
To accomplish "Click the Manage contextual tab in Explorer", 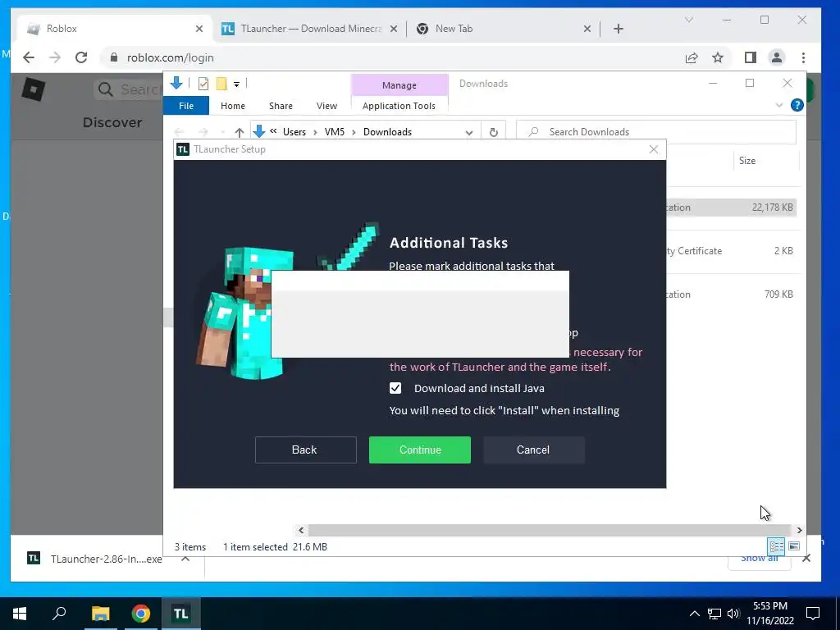I will (399, 85).
